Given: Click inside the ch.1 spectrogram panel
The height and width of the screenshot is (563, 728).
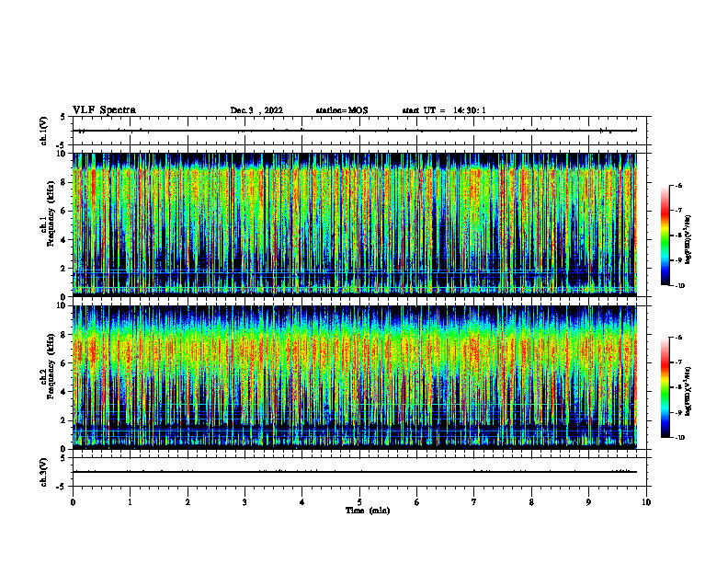Looking at the screenshot, I should pyautogui.click(x=355, y=224).
